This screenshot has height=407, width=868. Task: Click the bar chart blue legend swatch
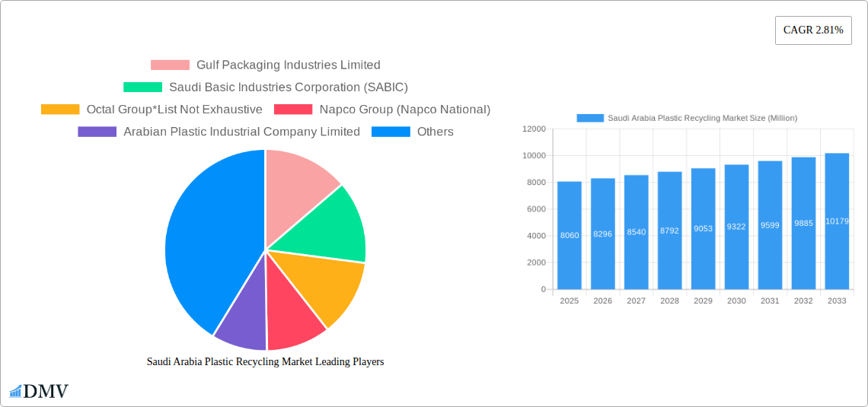(x=590, y=118)
